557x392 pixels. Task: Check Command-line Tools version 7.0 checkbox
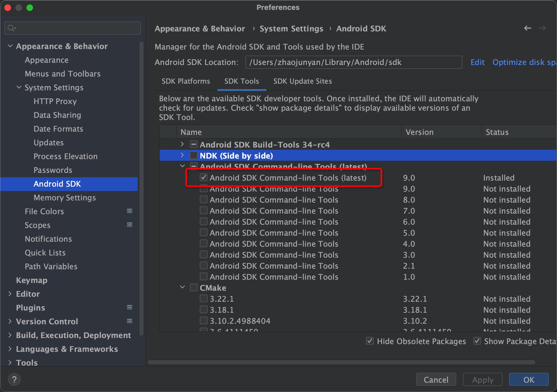point(203,210)
